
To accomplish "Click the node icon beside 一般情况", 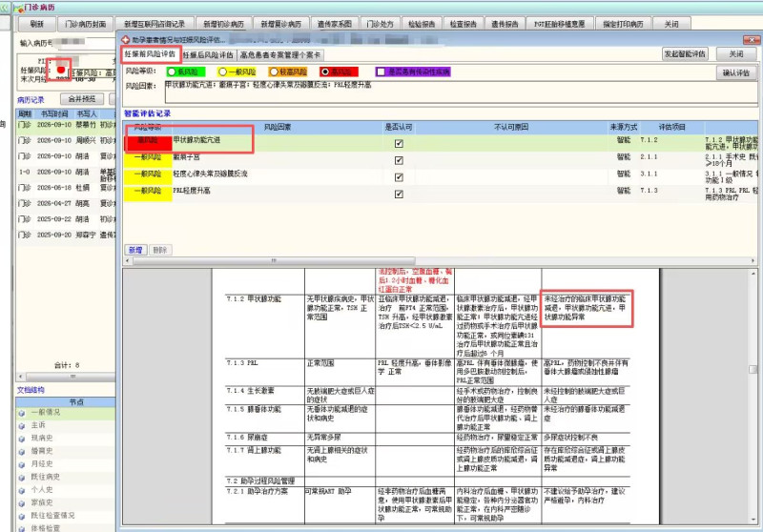I will pos(21,414).
